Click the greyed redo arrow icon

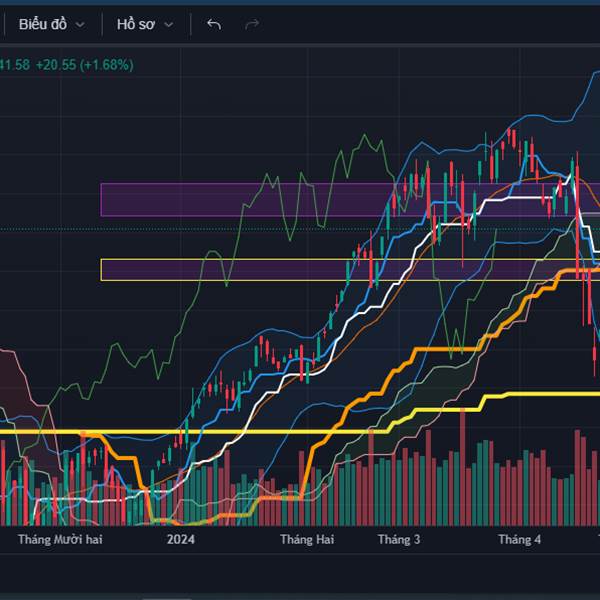coord(252,25)
